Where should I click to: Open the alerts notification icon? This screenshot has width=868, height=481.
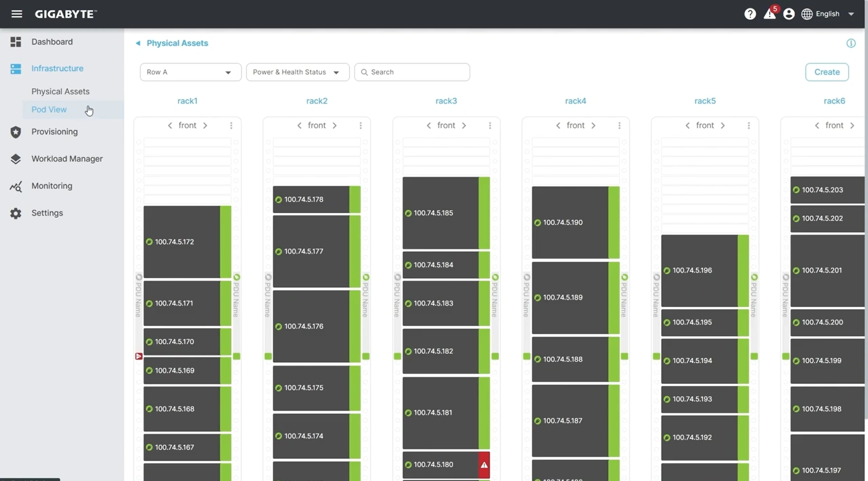[x=769, y=14]
